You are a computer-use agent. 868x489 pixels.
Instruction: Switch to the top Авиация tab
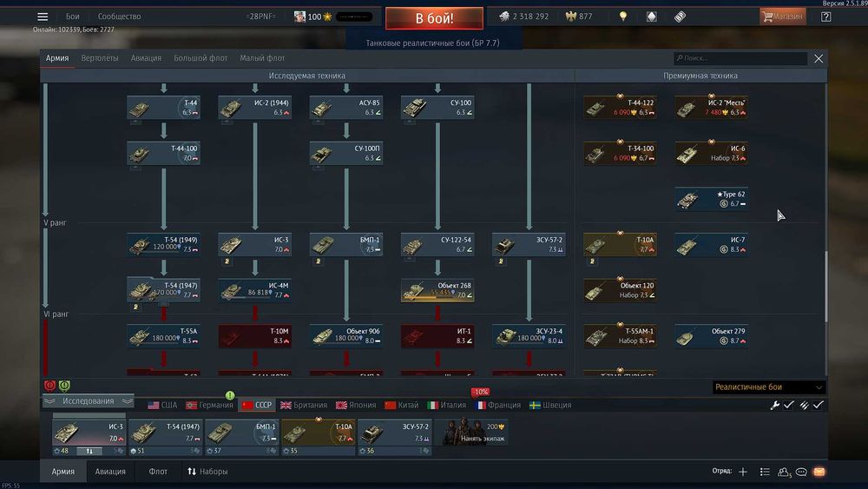146,58
